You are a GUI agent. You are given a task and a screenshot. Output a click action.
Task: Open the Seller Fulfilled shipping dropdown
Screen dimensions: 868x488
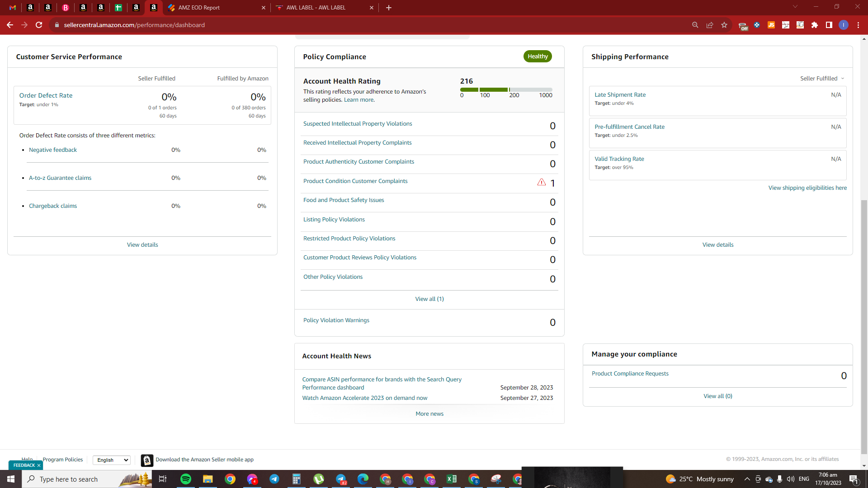pyautogui.click(x=822, y=79)
